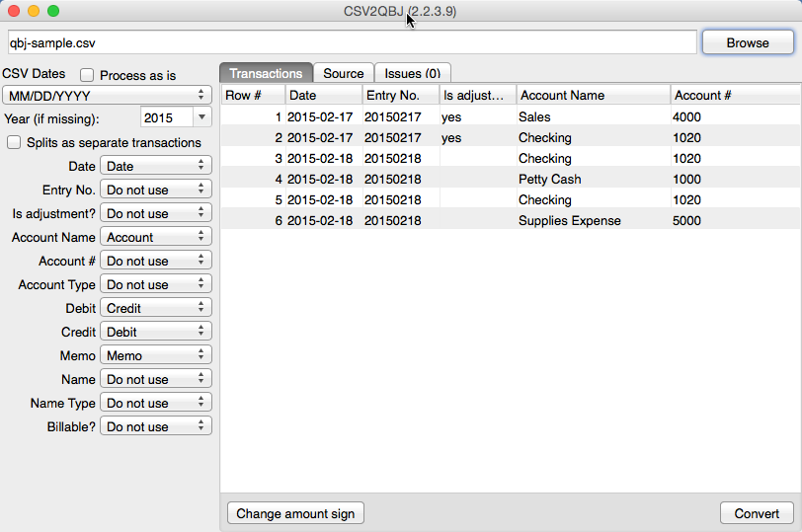
Task: Click the Checking cell in row 3
Action: (594, 158)
